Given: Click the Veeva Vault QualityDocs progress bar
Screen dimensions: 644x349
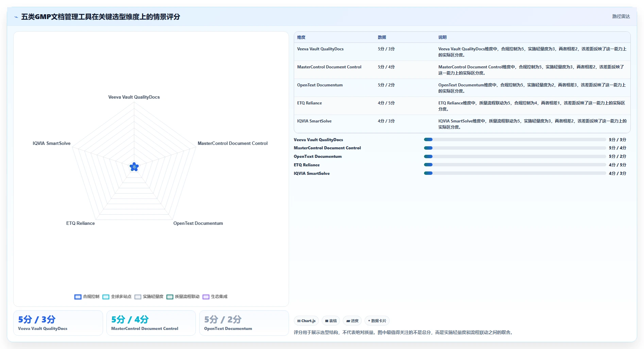Looking at the screenshot, I should [515, 139].
